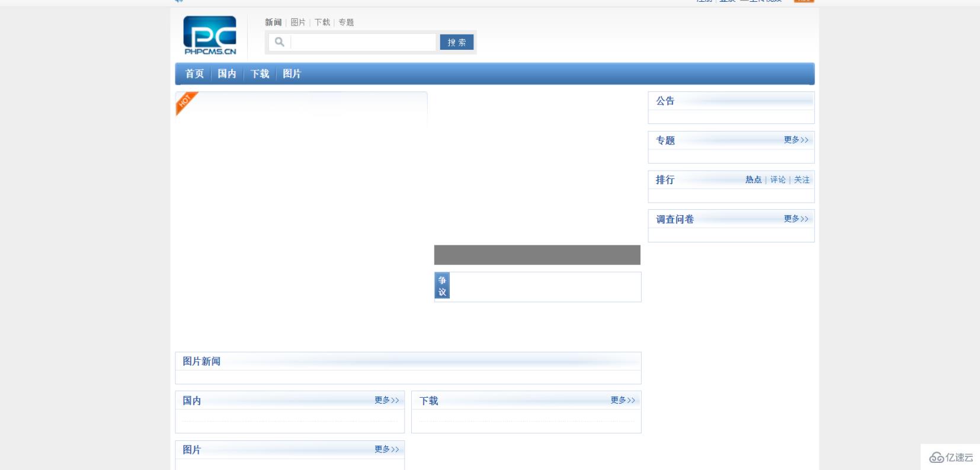
Task: Open 下载 in the navigation bar
Action: pos(260,73)
